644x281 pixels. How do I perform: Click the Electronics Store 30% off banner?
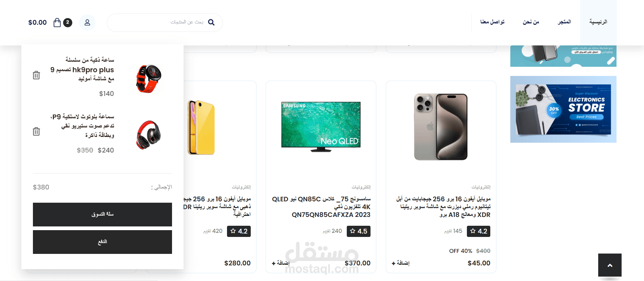coord(563,109)
